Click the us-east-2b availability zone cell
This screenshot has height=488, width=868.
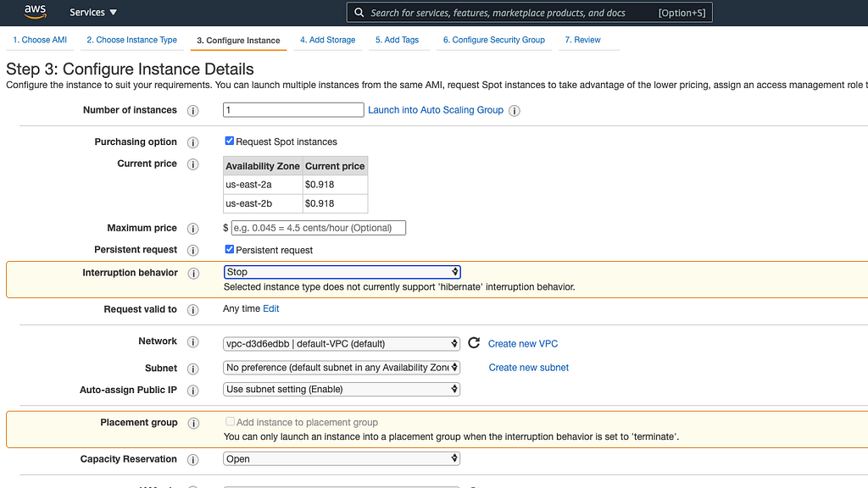pos(263,203)
